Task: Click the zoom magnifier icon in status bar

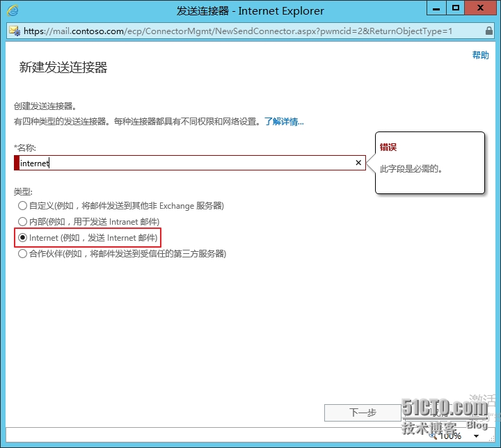Action: click(x=434, y=435)
